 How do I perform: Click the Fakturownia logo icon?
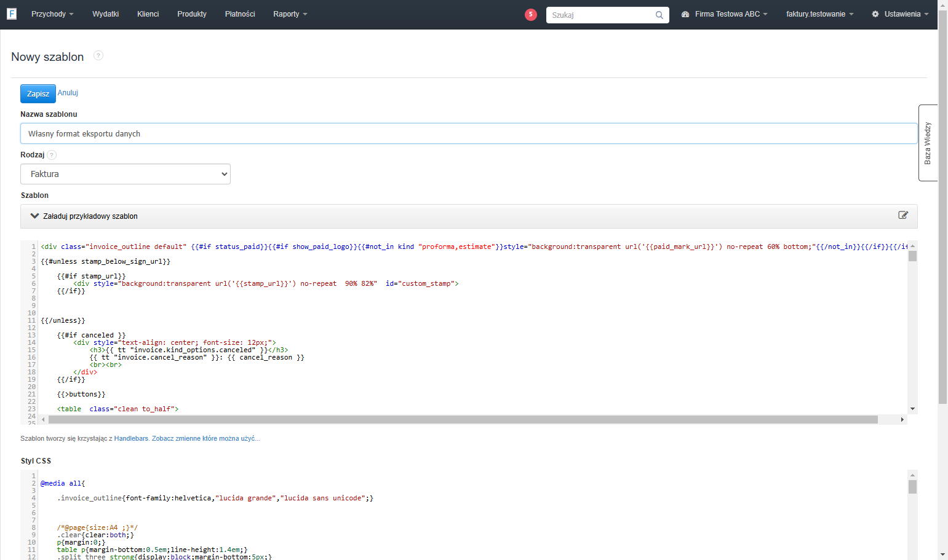coord(12,14)
